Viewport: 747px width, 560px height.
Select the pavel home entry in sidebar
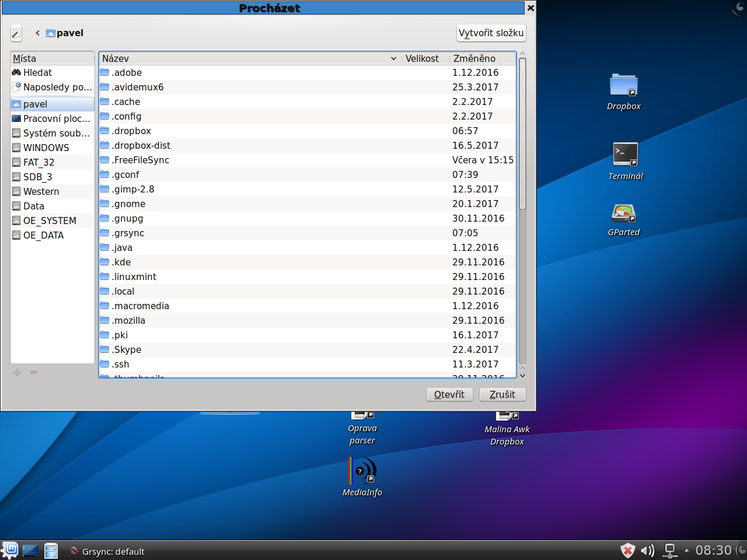coord(53,104)
